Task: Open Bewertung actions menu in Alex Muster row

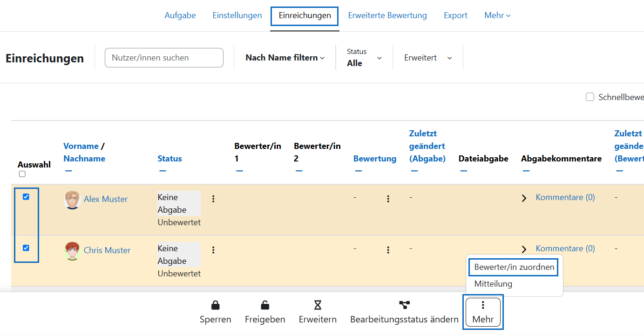Action: point(388,199)
